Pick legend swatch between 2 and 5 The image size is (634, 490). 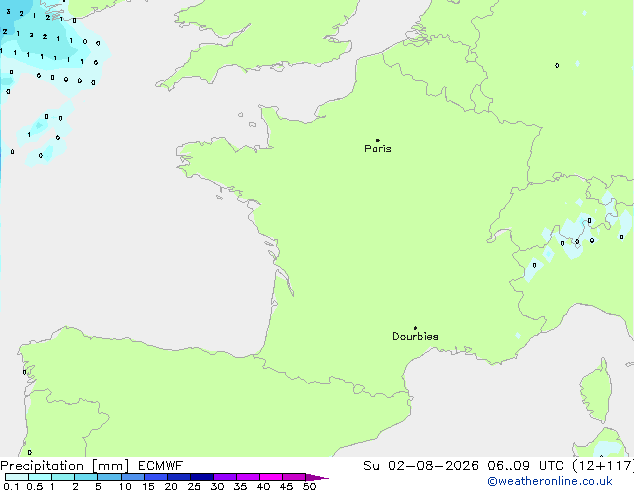pos(86,477)
